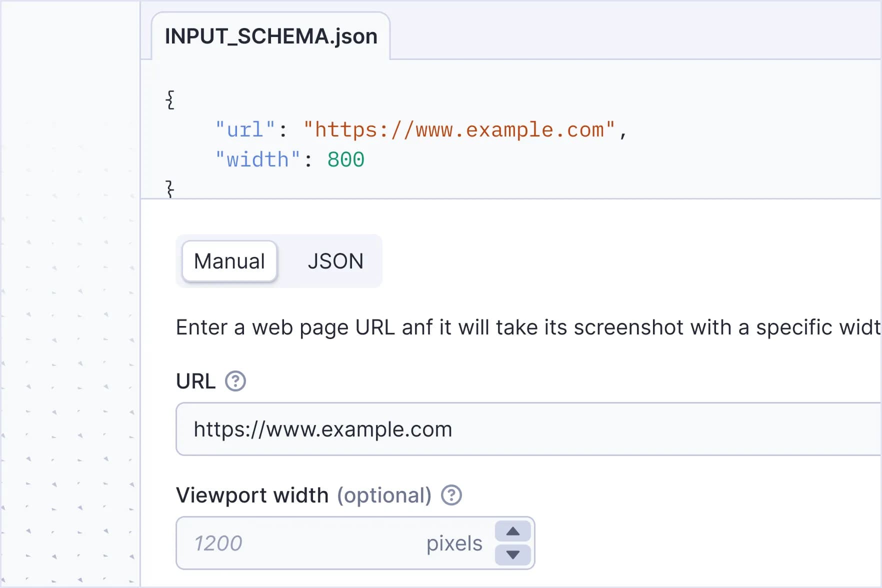Click the opening curly brace in code

[170, 100]
